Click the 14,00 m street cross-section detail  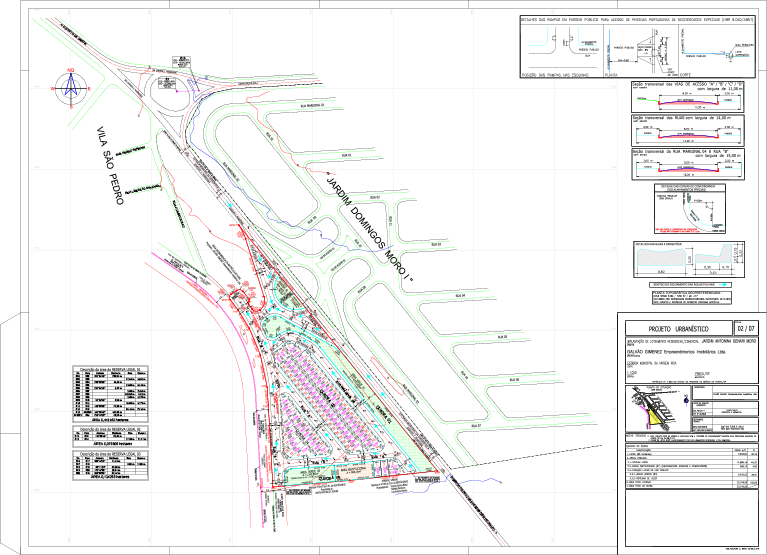pos(688,130)
